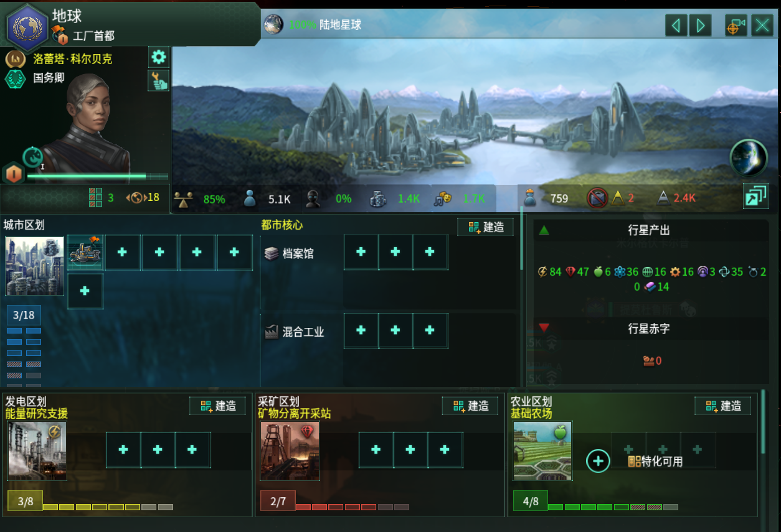Click the 能量研究支援 specialization label

(37, 414)
